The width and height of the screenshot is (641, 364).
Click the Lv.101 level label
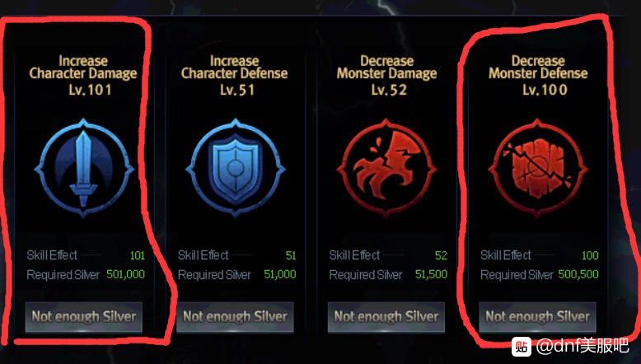[90, 90]
